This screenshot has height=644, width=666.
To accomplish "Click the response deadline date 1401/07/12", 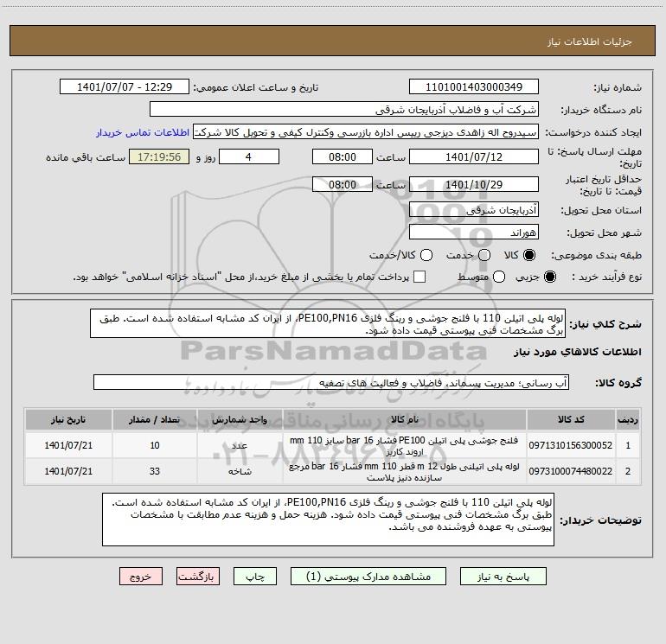I will pos(474,157).
